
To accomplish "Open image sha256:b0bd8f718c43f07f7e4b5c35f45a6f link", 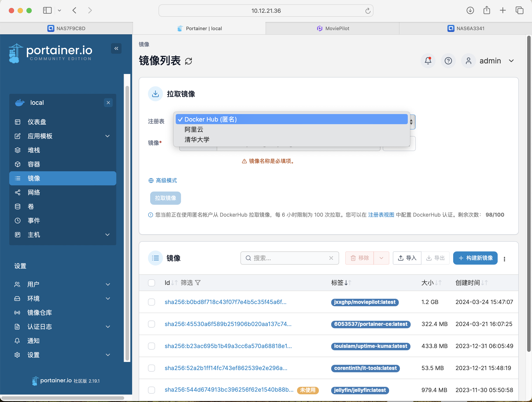I will (225, 302).
